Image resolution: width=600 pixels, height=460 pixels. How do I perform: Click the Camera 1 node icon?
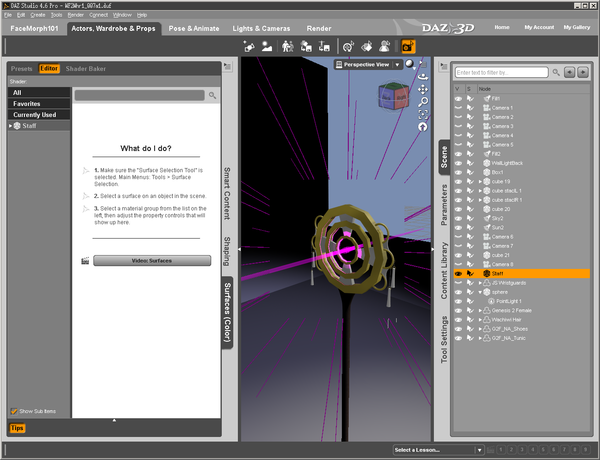pyautogui.click(x=487, y=108)
